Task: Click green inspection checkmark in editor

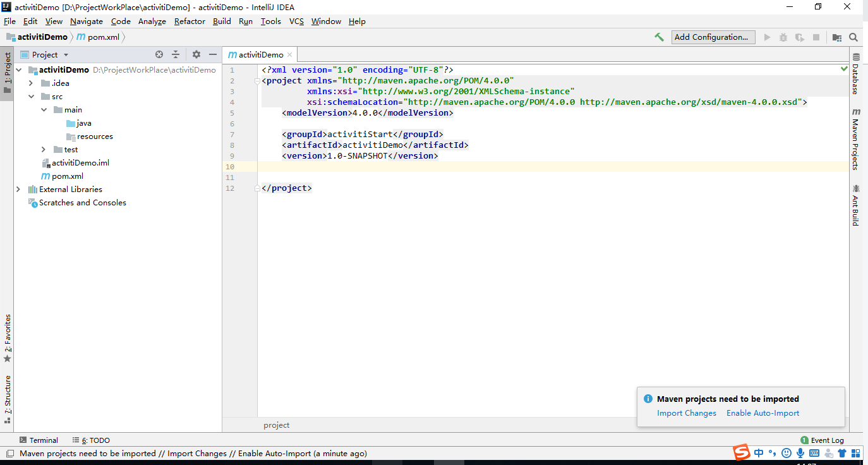Action: [x=845, y=68]
